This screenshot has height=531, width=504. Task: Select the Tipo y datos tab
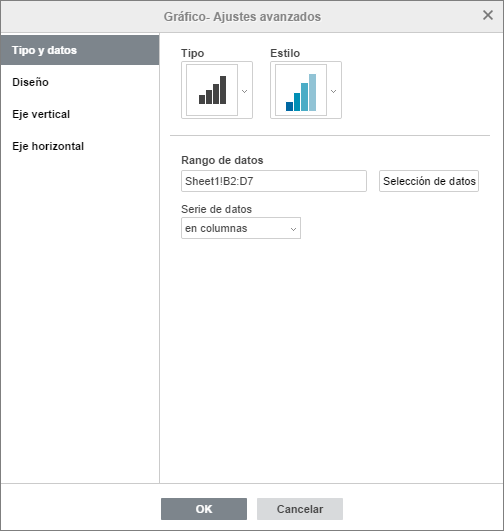[x=80, y=50]
